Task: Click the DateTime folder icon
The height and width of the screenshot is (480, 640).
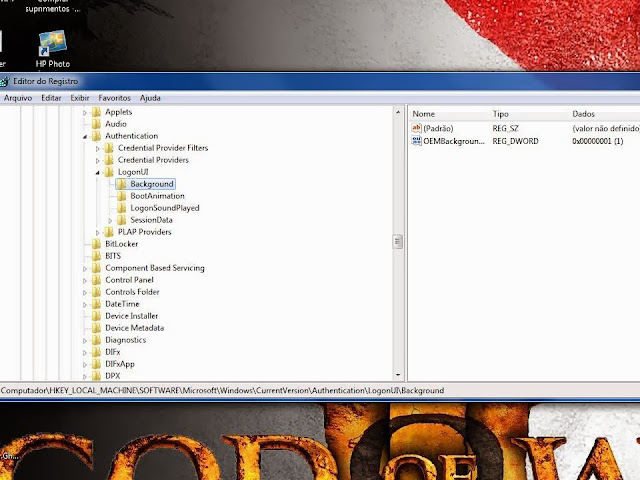Action: tap(96, 304)
